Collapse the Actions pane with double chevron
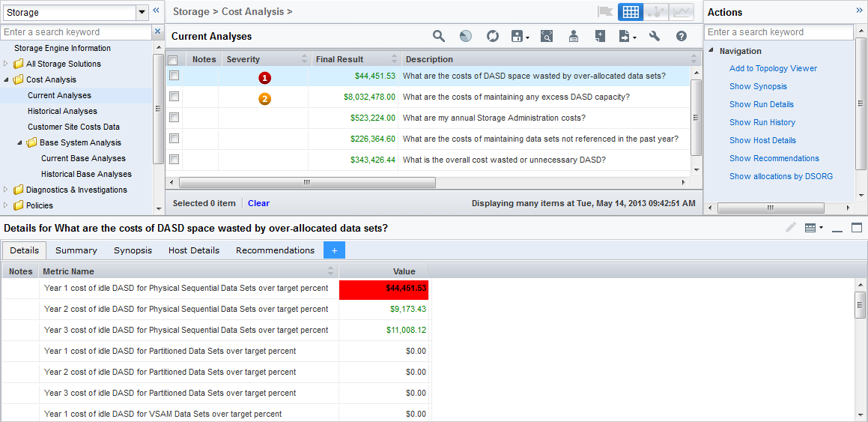The image size is (868, 422). pyautogui.click(x=859, y=10)
